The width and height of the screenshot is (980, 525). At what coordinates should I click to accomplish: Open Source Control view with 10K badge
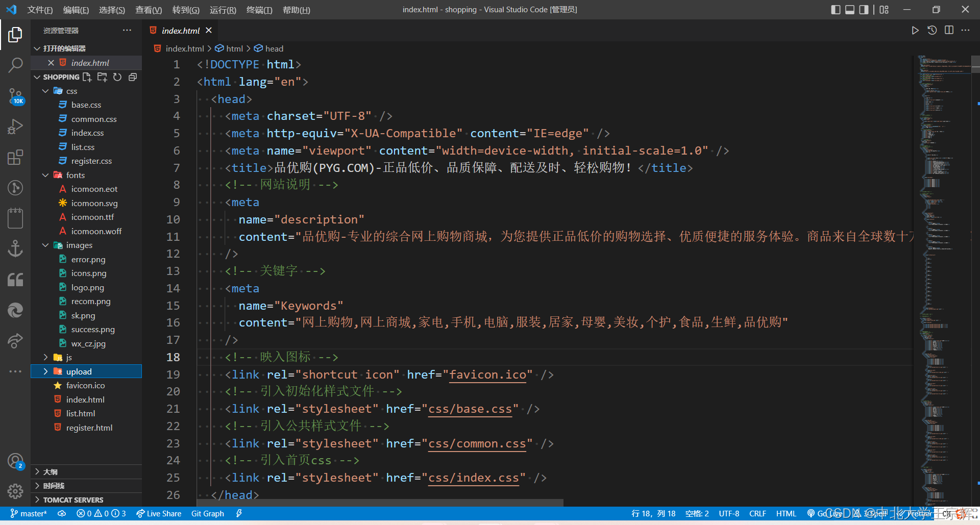point(15,96)
